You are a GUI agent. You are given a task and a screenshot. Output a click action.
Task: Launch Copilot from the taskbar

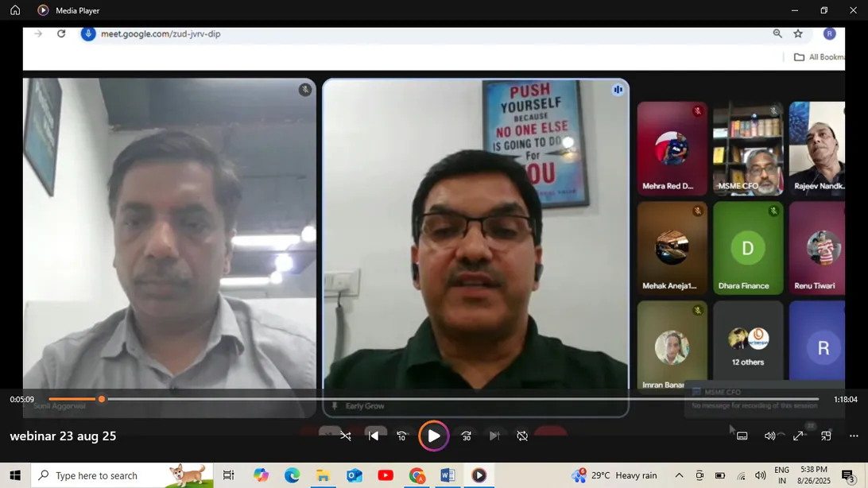(261, 475)
